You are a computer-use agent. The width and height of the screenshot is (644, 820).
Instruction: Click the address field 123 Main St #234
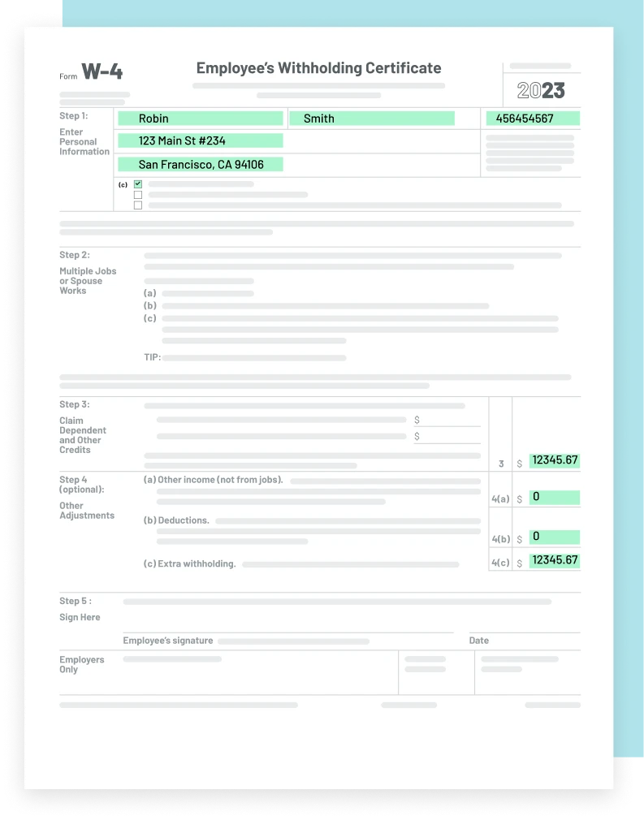pyautogui.click(x=201, y=140)
